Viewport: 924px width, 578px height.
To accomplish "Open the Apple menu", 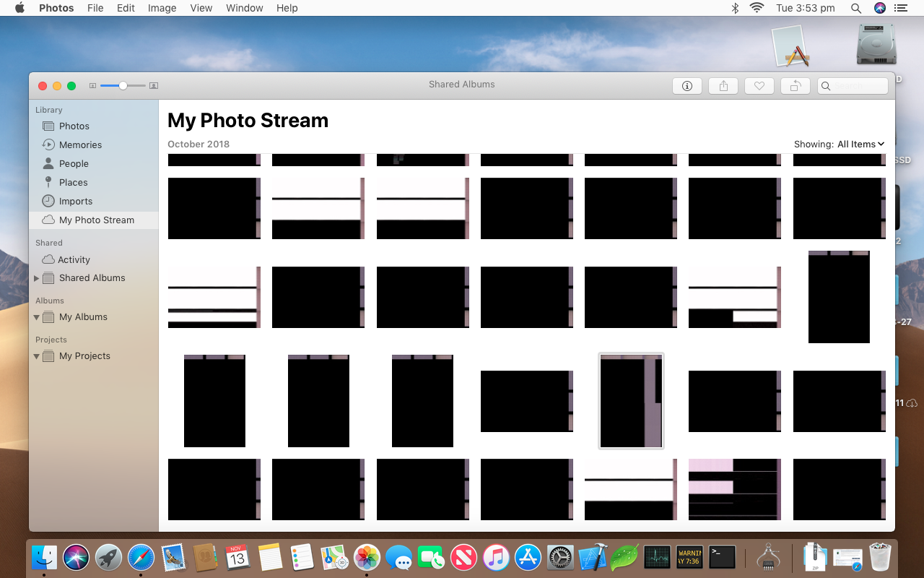I will (19, 8).
